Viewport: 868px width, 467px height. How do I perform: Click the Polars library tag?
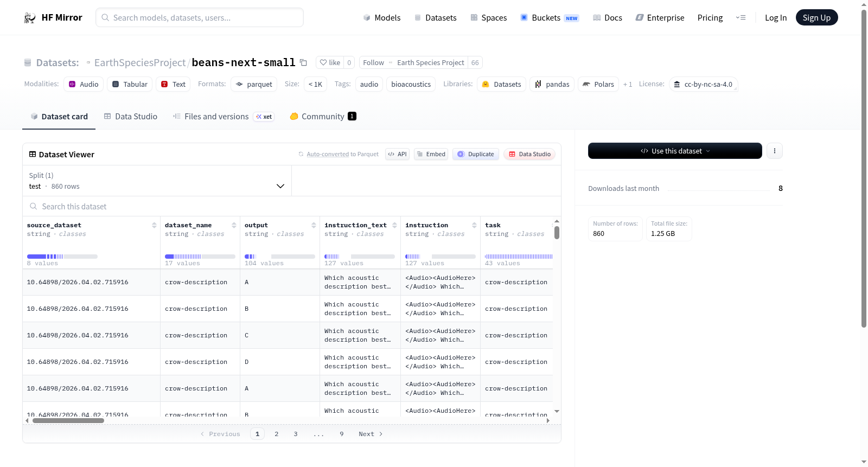598,84
